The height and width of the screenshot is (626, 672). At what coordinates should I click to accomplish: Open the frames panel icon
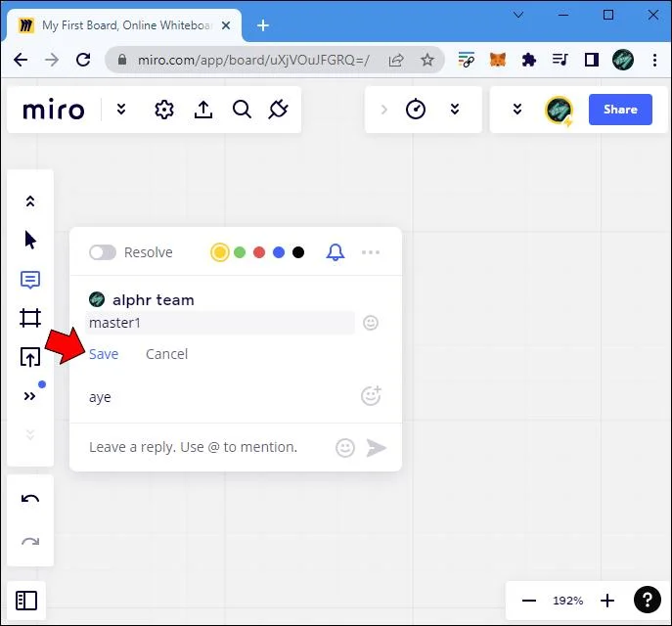click(26, 601)
